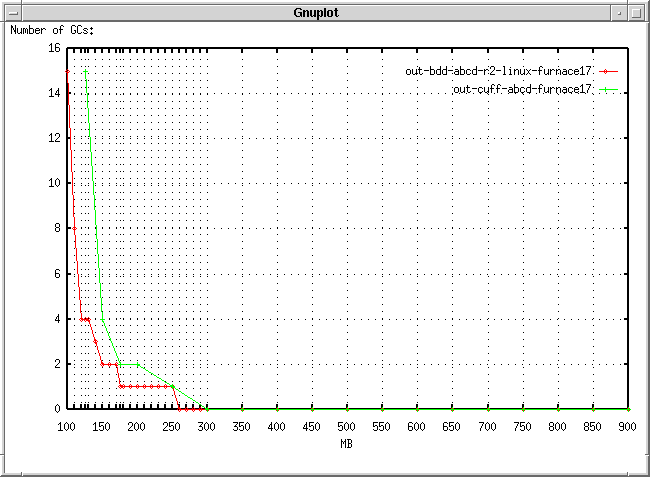Image resolution: width=650 pixels, height=477 pixels.
Task: Open the window menu button in title bar
Action: pyautogui.click(x=10, y=11)
